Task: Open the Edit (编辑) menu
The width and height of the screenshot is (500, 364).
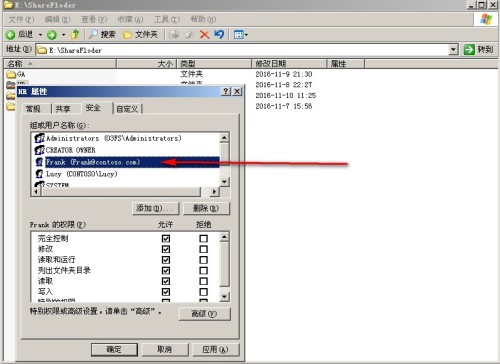Action: pos(57,19)
